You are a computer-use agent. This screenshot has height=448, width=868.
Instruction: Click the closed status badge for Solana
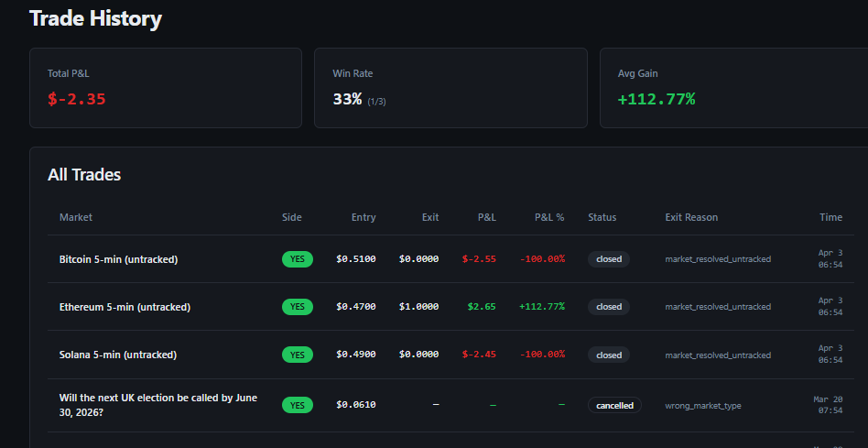[x=609, y=355]
